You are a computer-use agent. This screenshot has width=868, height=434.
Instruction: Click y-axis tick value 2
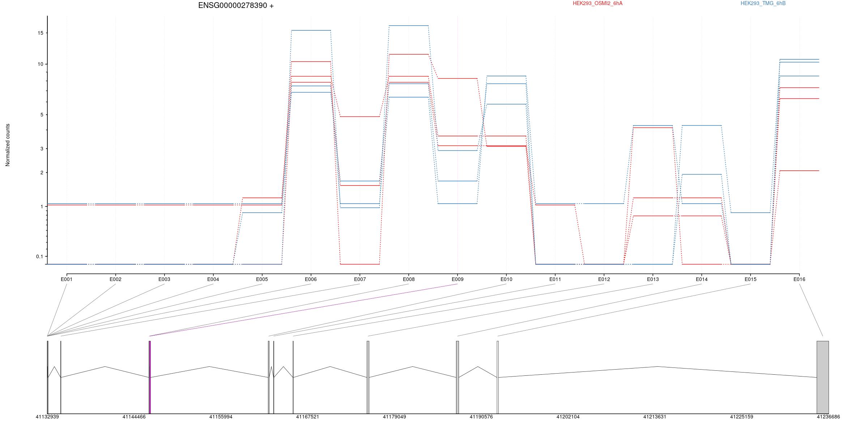(41, 173)
